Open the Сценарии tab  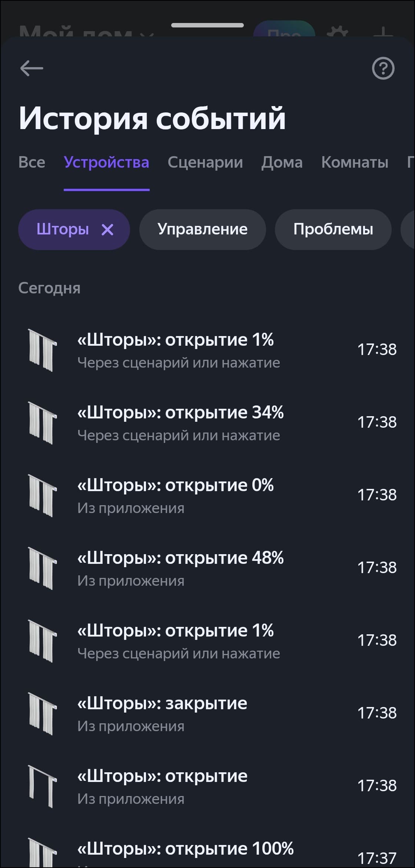205,162
